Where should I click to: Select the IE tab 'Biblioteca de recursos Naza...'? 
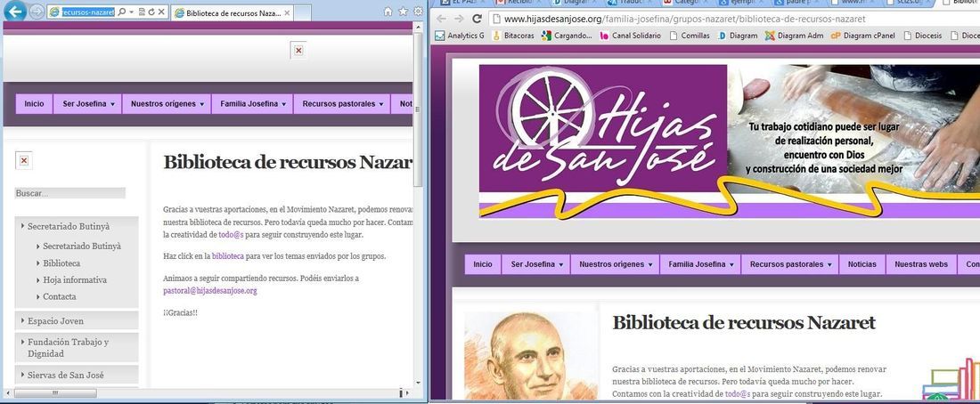click(232, 12)
